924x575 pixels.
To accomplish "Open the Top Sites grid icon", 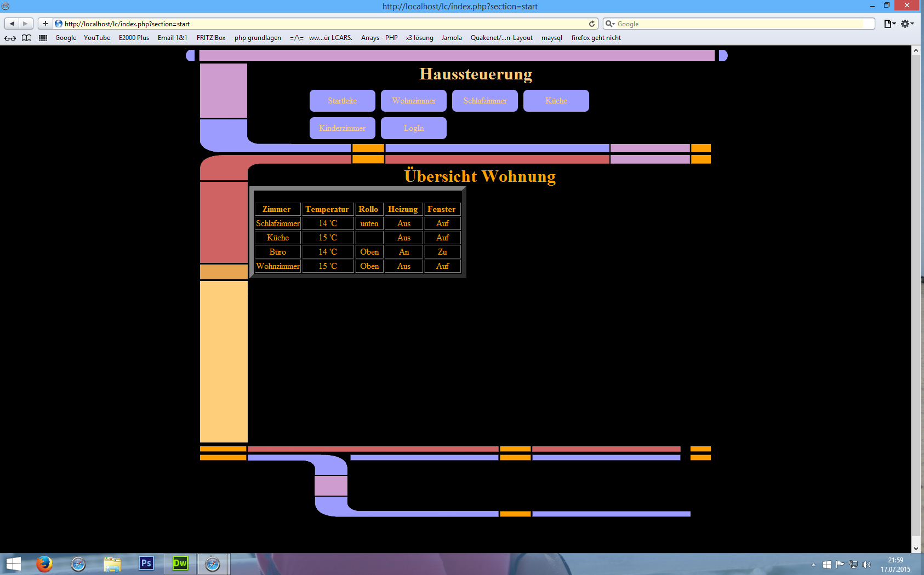I will pyautogui.click(x=43, y=38).
